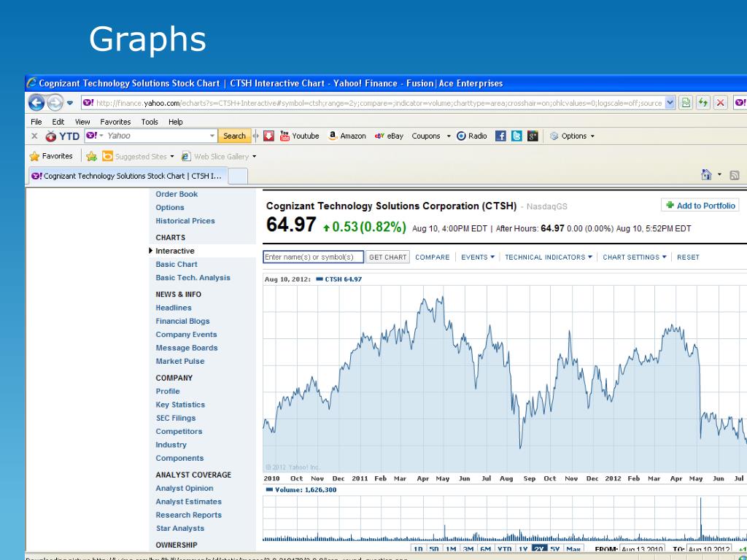The height and width of the screenshot is (560, 747).
Task: Open the Order Book link
Action: (x=177, y=194)
